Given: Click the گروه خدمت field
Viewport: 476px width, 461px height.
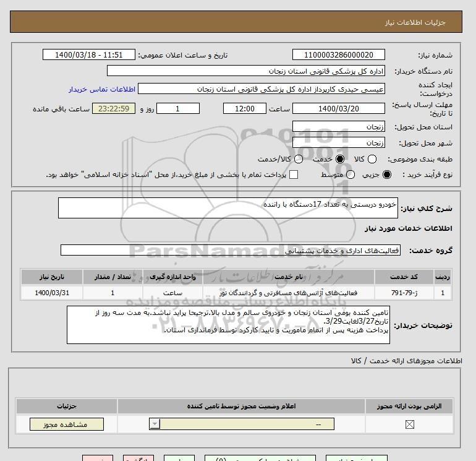Looking at the screenshot, I should (231, 250).
